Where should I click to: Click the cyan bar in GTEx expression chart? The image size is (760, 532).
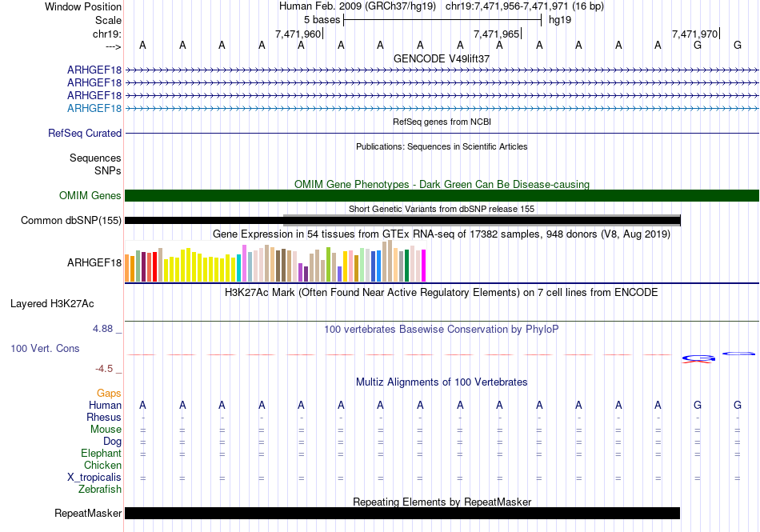coord(239,267)
